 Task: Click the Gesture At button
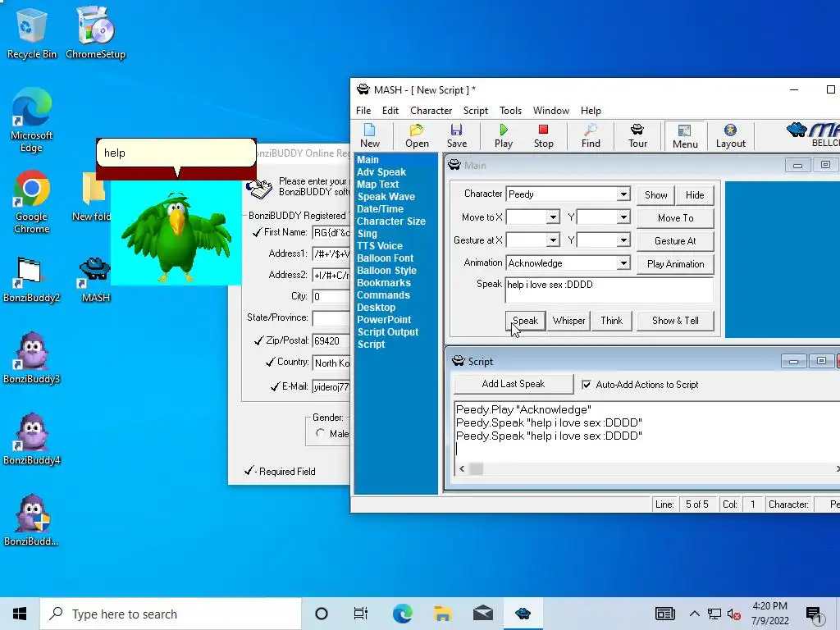pyautogui.click(x=675, y=241)
